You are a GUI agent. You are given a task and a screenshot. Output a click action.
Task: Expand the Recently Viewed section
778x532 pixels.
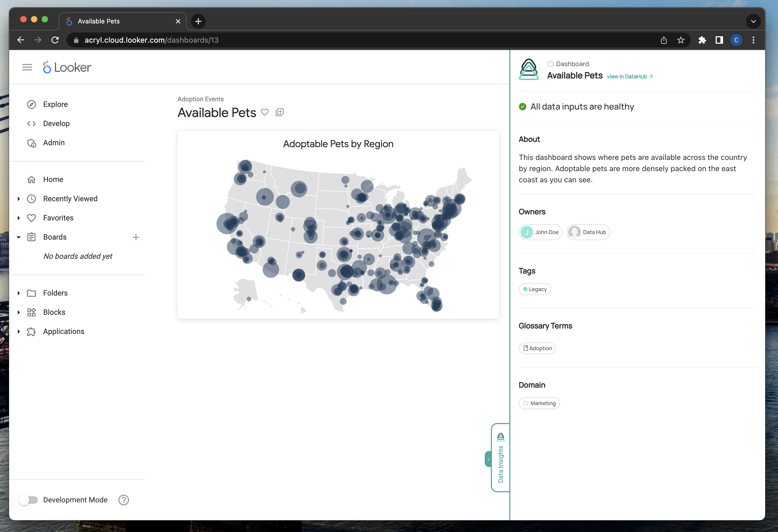coord(19,199)
